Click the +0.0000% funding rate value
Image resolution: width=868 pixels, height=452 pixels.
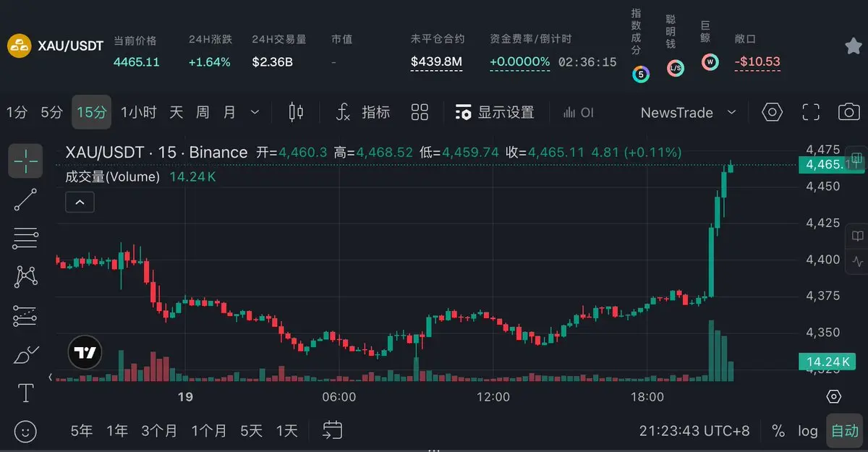point(519,61)
